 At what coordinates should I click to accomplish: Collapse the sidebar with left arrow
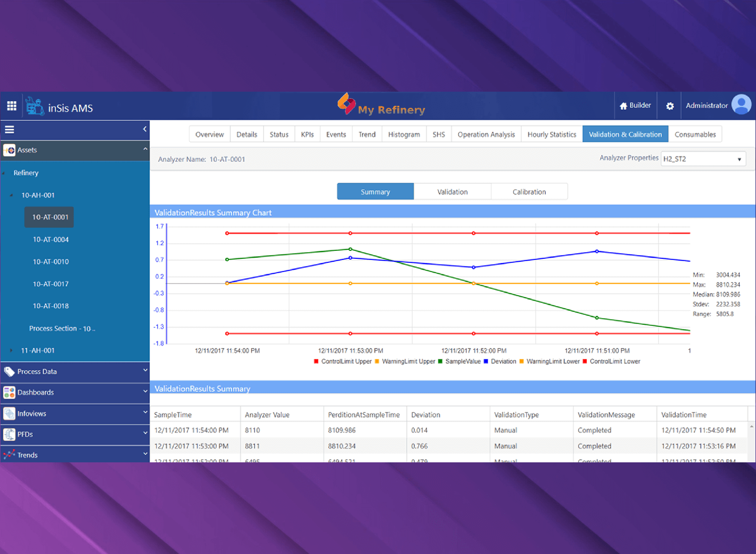tap(145, 129)
